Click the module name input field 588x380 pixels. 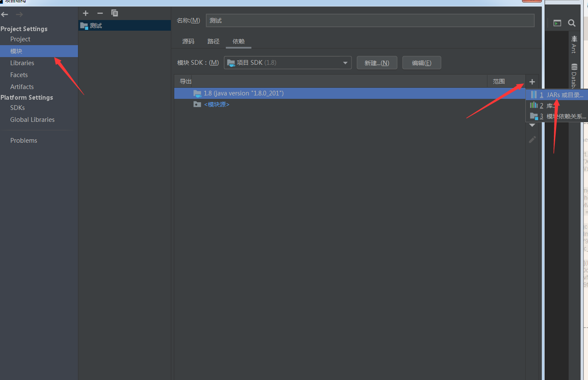[370, 20]
